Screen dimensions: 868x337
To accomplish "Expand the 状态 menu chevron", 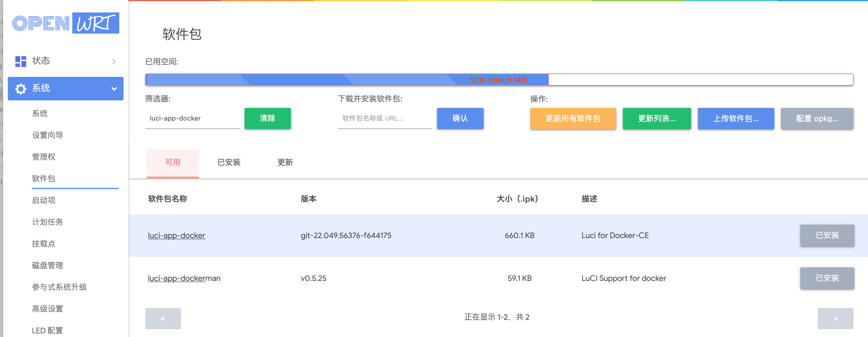I will [114, 61].
